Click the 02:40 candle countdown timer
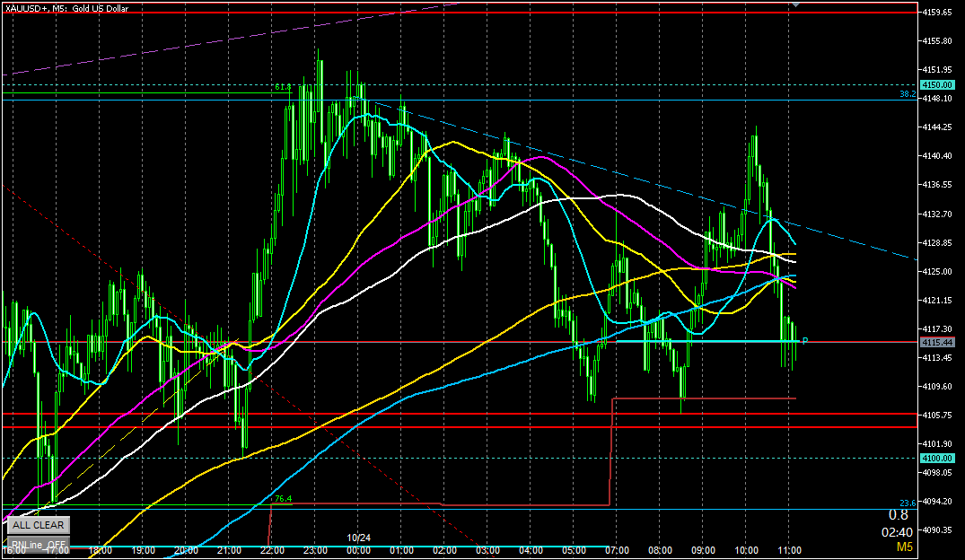The image size is (965, 560). point(898,531)
